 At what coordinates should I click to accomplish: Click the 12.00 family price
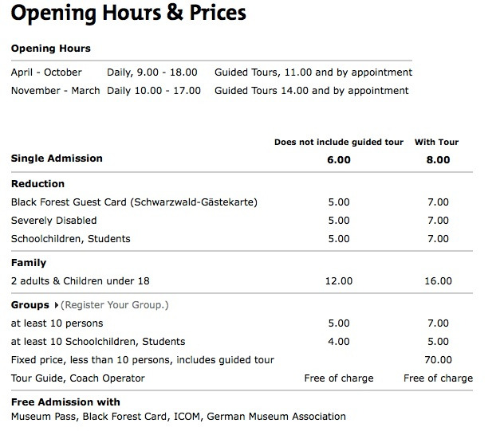coord(339,281)
